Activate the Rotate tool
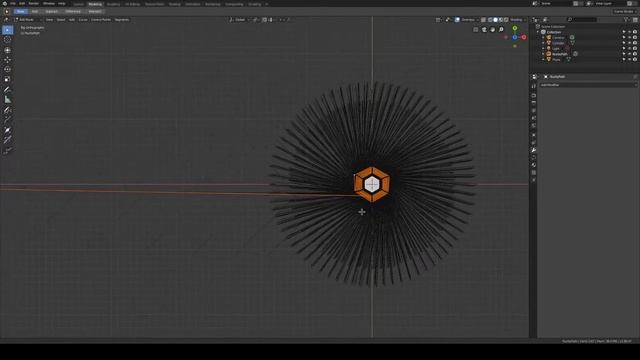Image resolution: width=640 pixels, height=360 pixels. [x=7, y=69]
